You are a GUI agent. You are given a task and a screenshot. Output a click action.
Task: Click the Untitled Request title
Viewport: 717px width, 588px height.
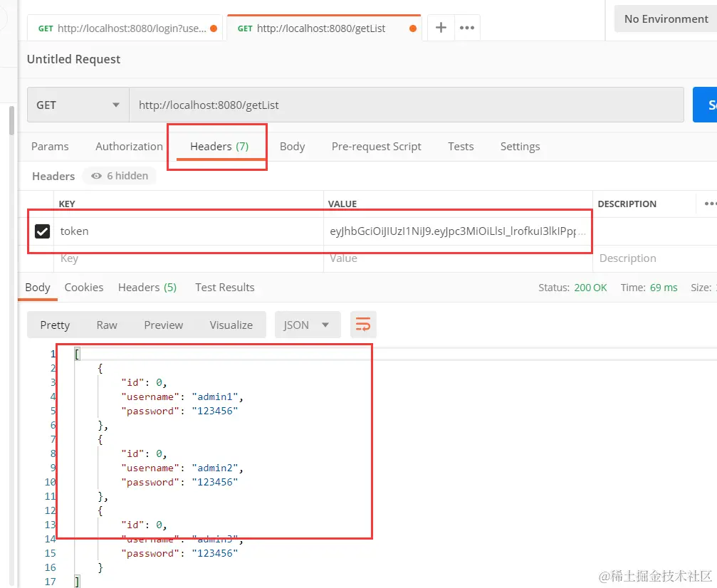point(73,59)
